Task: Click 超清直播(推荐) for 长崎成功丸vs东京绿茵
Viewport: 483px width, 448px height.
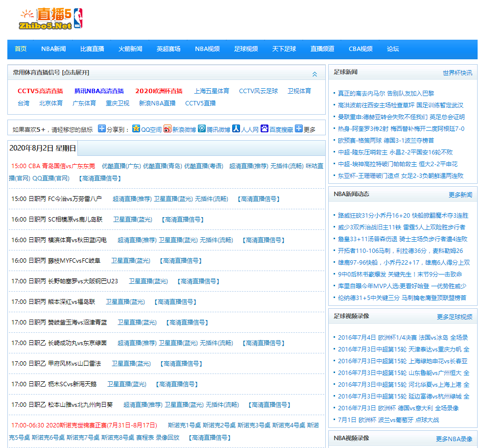Action: tap(137, 343)
